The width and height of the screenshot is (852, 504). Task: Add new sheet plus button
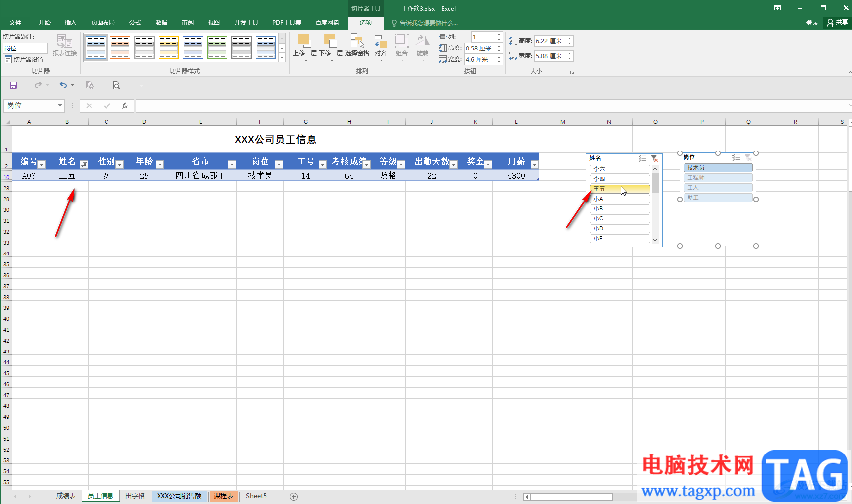(x=294, y=496)
